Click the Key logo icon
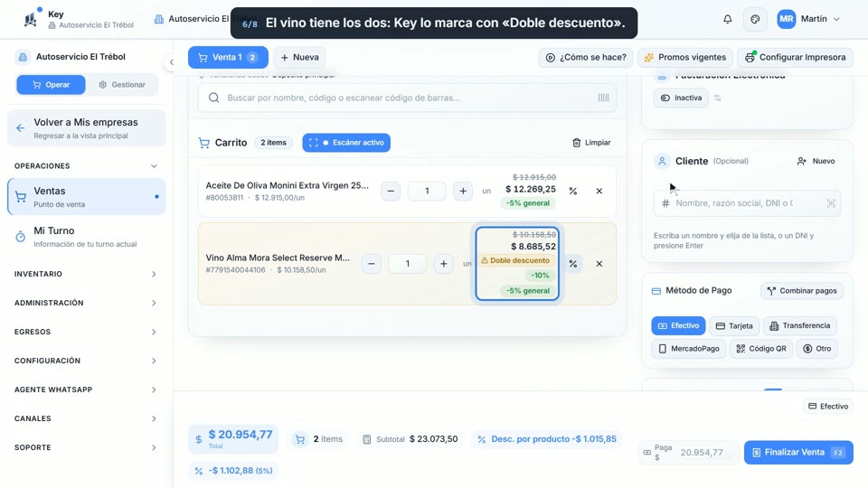 pyautogui.click(x=31, y=19)
